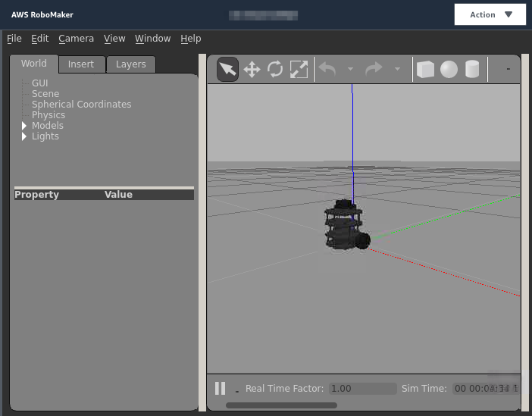Open the redo history dropdown arrow

tap(397, 69)
